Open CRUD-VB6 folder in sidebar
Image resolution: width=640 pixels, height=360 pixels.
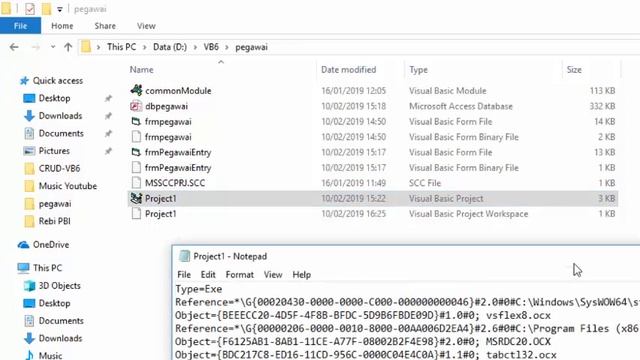(59, 168)
